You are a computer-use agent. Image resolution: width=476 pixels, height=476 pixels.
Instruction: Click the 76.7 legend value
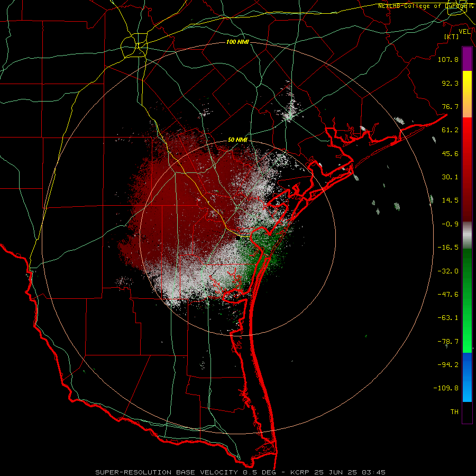coord(450,106)
